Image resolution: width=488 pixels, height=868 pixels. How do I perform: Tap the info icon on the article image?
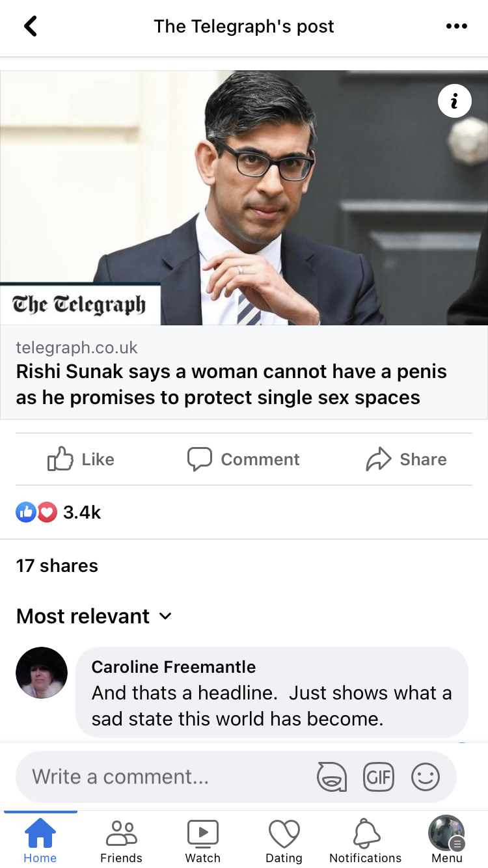454,101
